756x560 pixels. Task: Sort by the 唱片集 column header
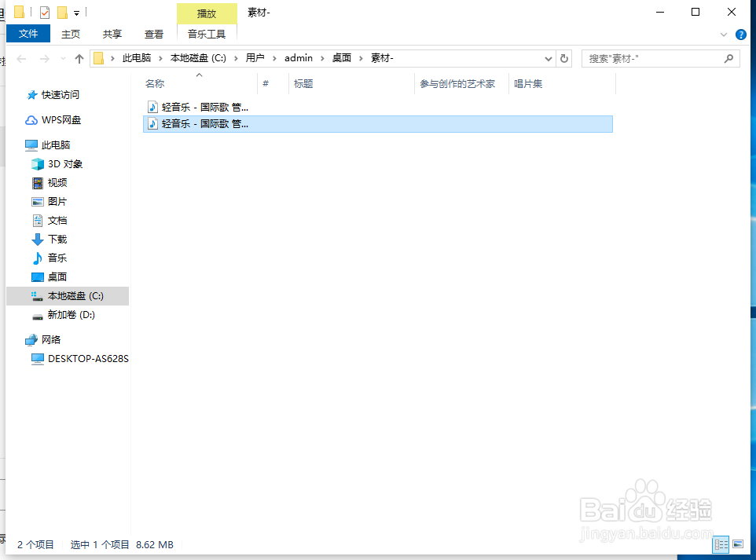[528, 84]
